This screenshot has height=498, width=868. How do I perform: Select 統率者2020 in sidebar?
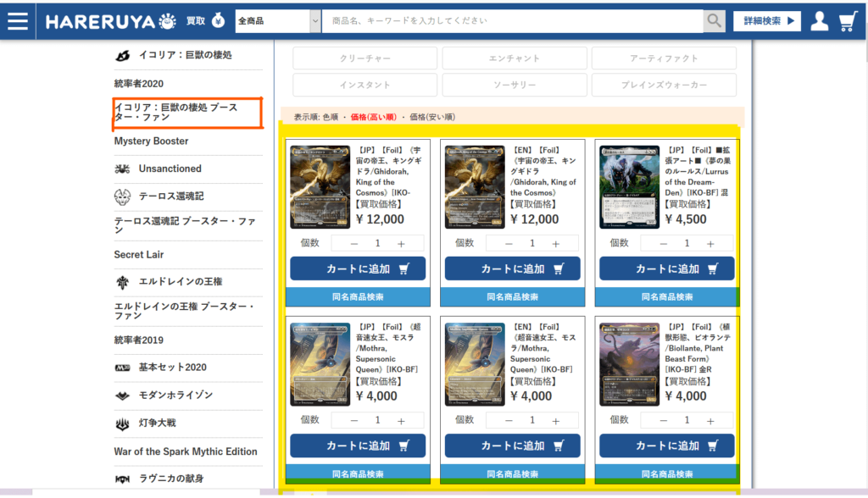click(139, 84)
